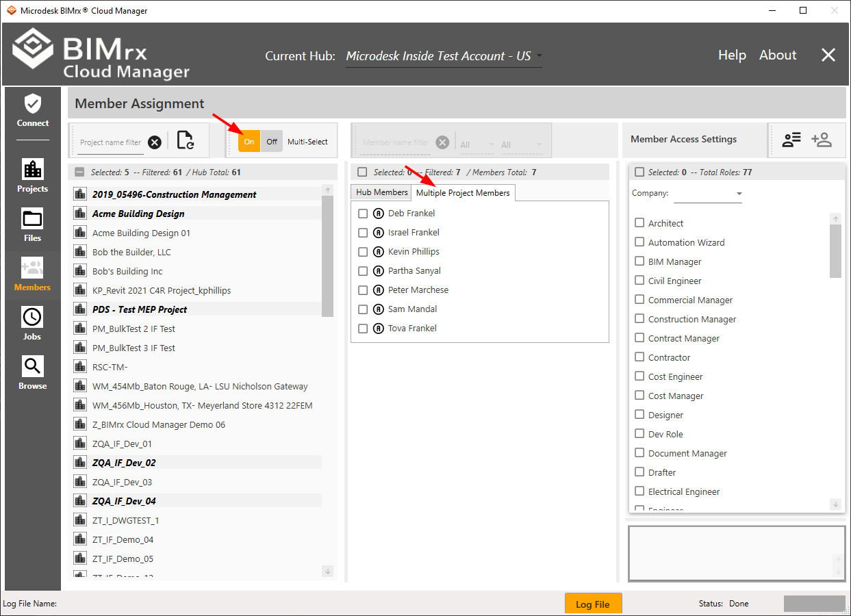Screen dimensions: 851x616
Task: Click account icon next to Sam Mandal
Action: point(379,309)
